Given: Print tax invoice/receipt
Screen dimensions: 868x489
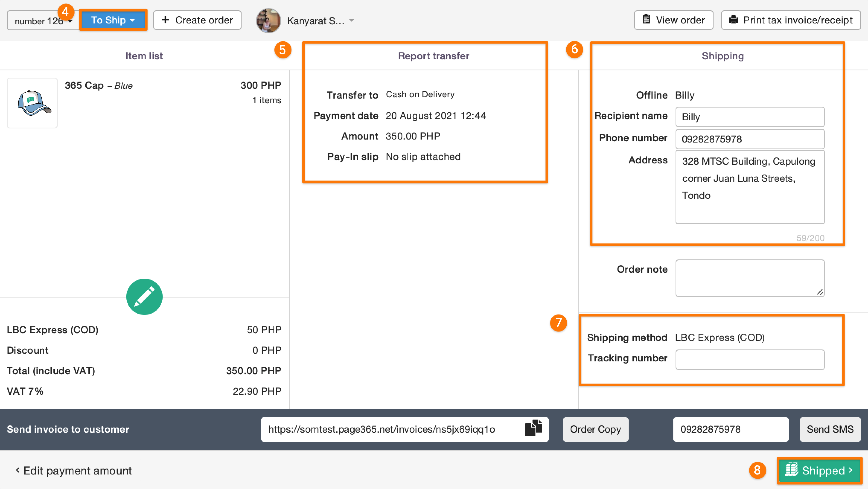Looking at the screenshot, I should pos(791,20).
